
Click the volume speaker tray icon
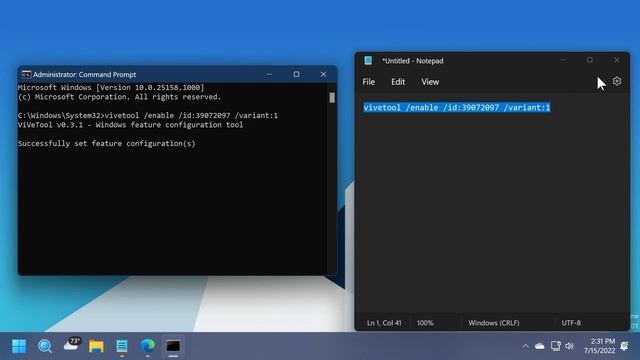(569, 346)
